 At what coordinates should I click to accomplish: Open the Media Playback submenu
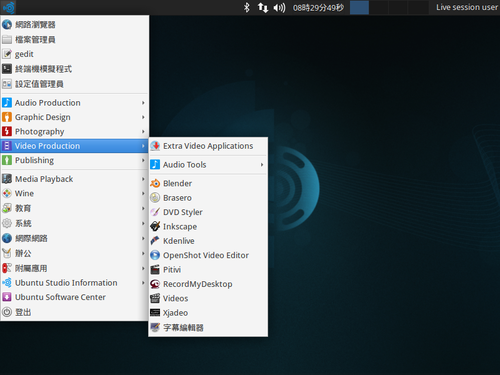pos(74,179)
